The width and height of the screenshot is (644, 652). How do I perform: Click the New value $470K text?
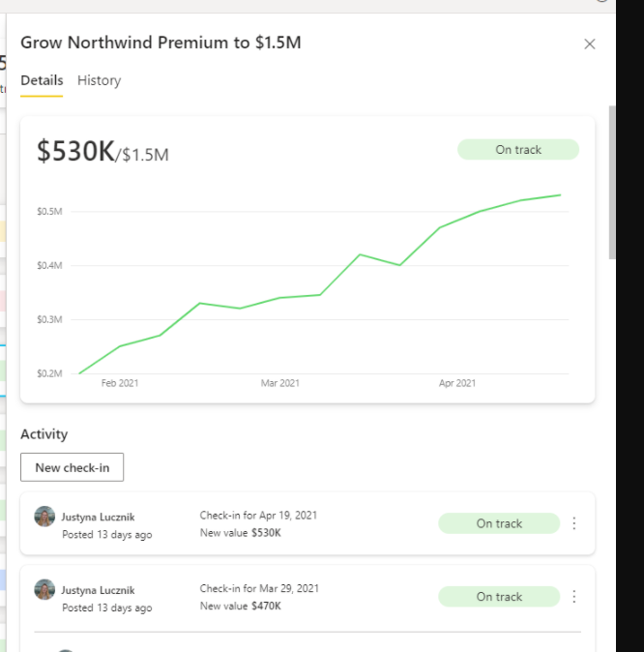[240, 607]
